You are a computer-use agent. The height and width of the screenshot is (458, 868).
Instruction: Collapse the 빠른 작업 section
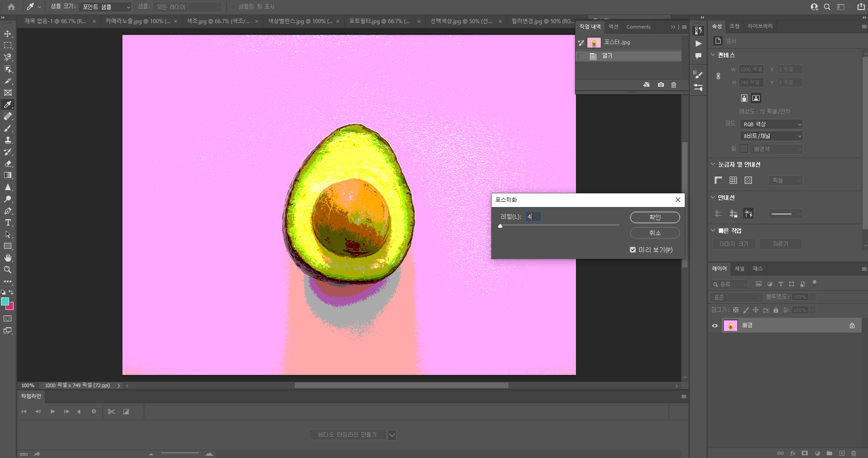pos(713,231)
